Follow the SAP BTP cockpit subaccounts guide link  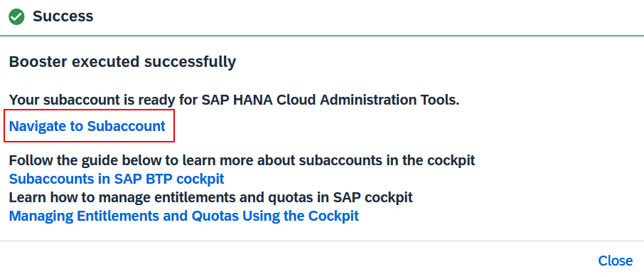(117, 179)
